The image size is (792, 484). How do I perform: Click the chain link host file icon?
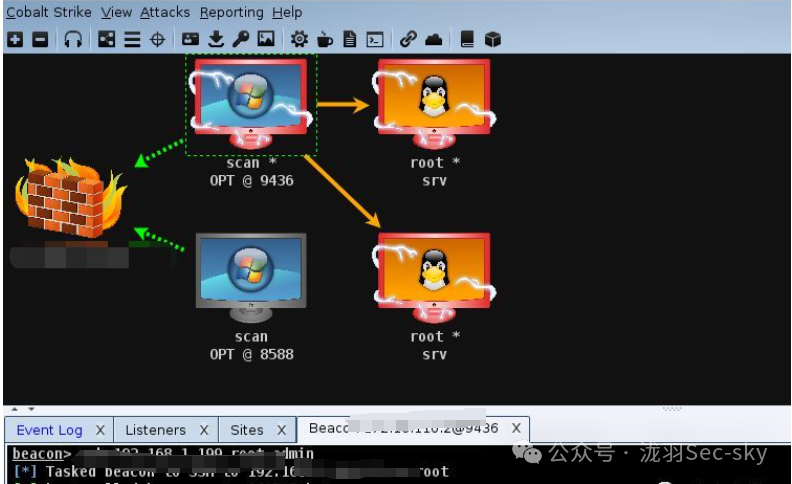[408, 39]
